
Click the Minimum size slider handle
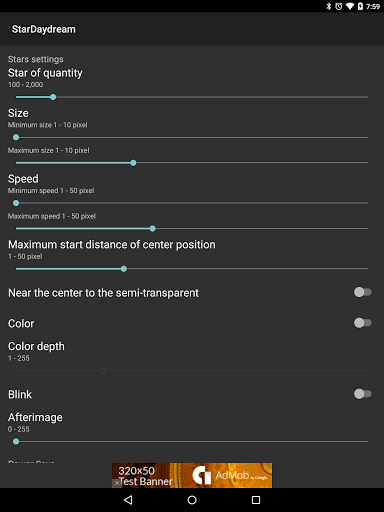(16, 137)
